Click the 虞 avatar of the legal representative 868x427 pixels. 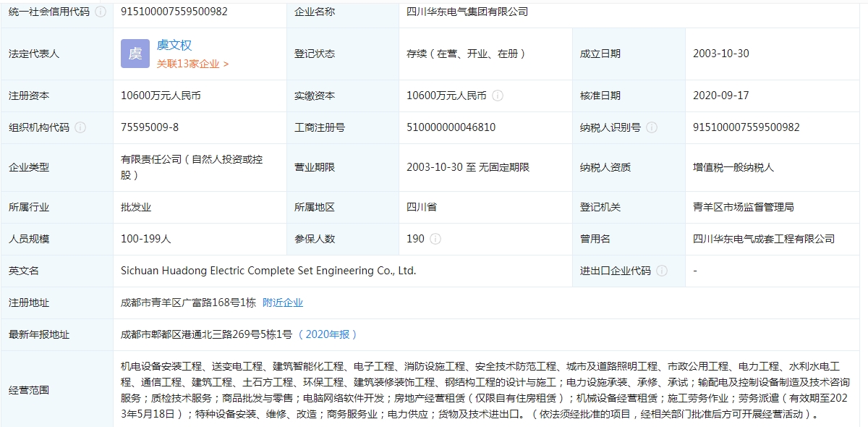135,54
